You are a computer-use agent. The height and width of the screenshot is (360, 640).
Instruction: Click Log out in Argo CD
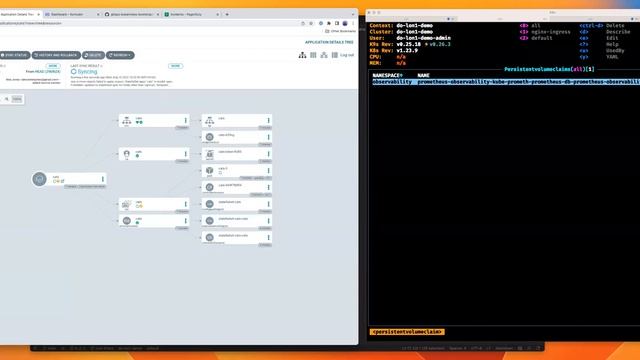tap(347, 55)
